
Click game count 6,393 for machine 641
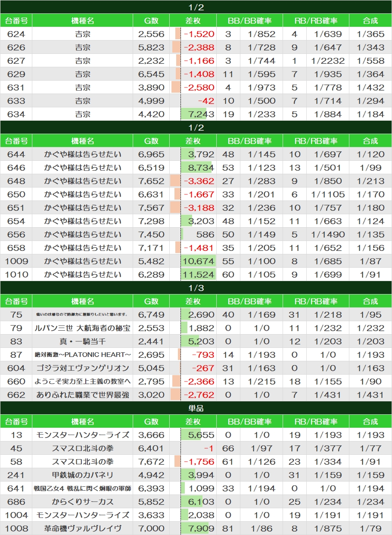click(151, 488)
